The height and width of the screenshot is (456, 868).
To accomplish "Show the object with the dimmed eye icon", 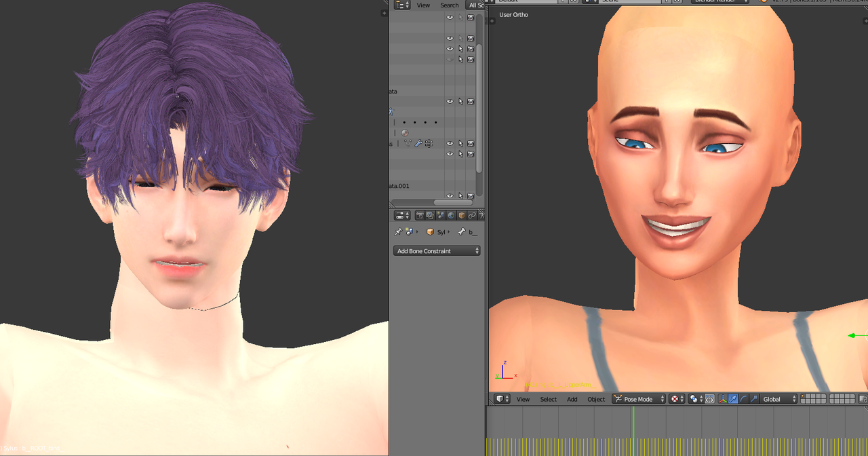I will 450,60.
